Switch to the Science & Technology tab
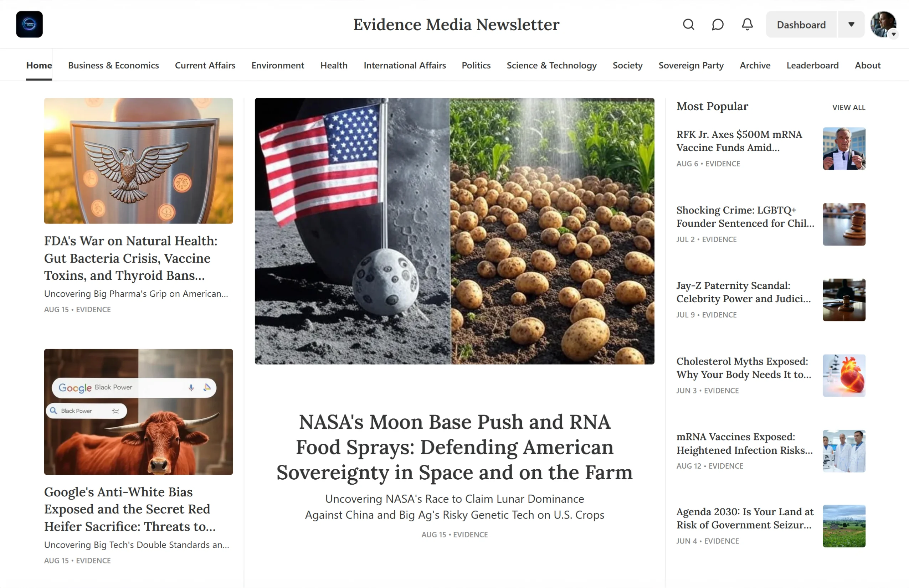 (551, 65)
